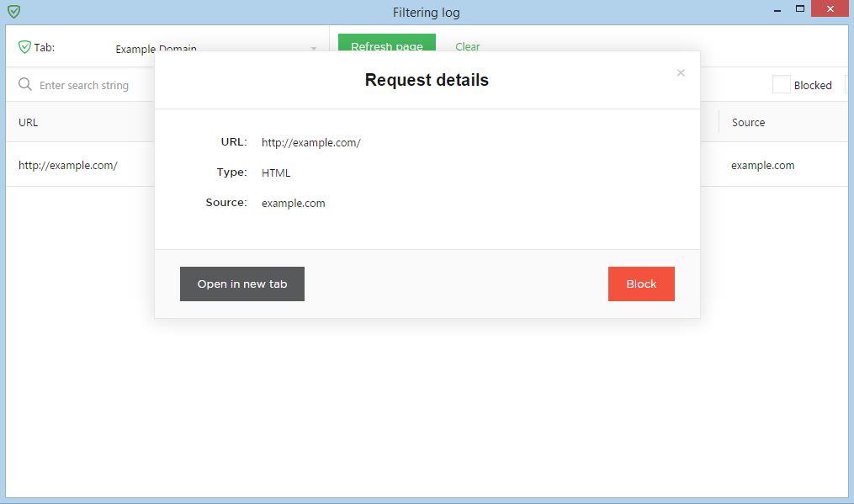This screenshot has height=504, width=854.
Task: Clear the filtering log
Action: pyautogui.click(x=467, y=47)
